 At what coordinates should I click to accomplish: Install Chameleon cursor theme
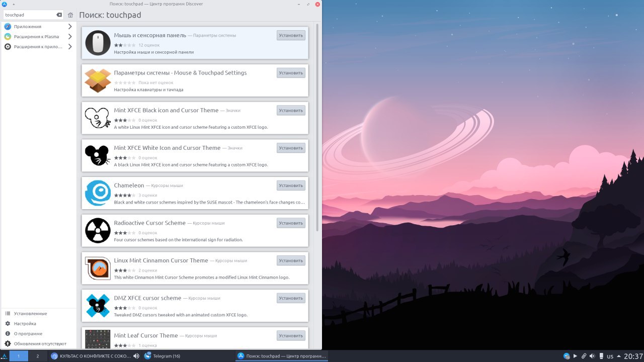click(x=291, y=186)
